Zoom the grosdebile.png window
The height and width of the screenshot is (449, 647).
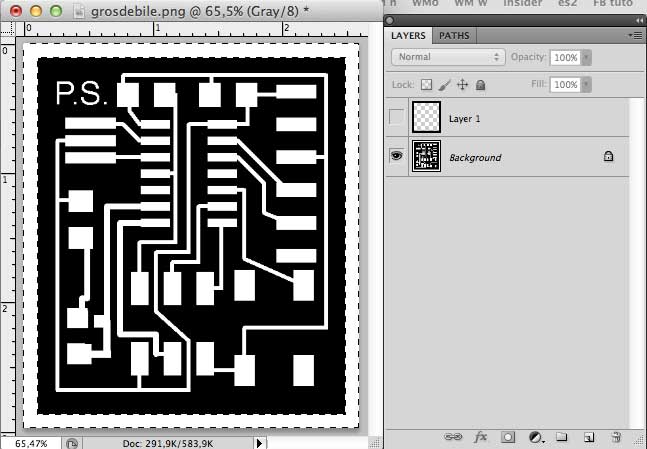coord(56,11)
